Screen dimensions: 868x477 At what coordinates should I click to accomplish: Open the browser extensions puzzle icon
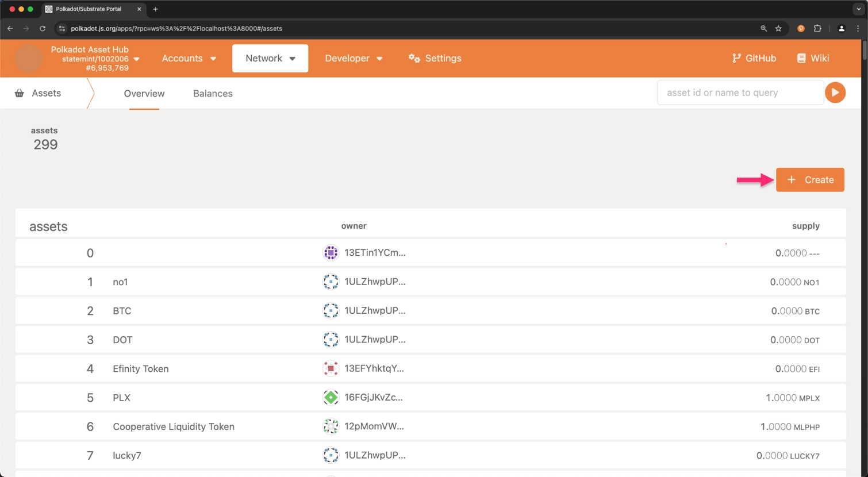coord(817,28)
